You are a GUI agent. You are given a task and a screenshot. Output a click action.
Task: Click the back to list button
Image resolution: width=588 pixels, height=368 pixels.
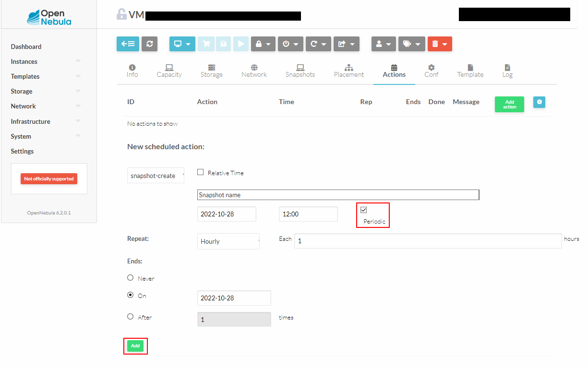point(128,44)
